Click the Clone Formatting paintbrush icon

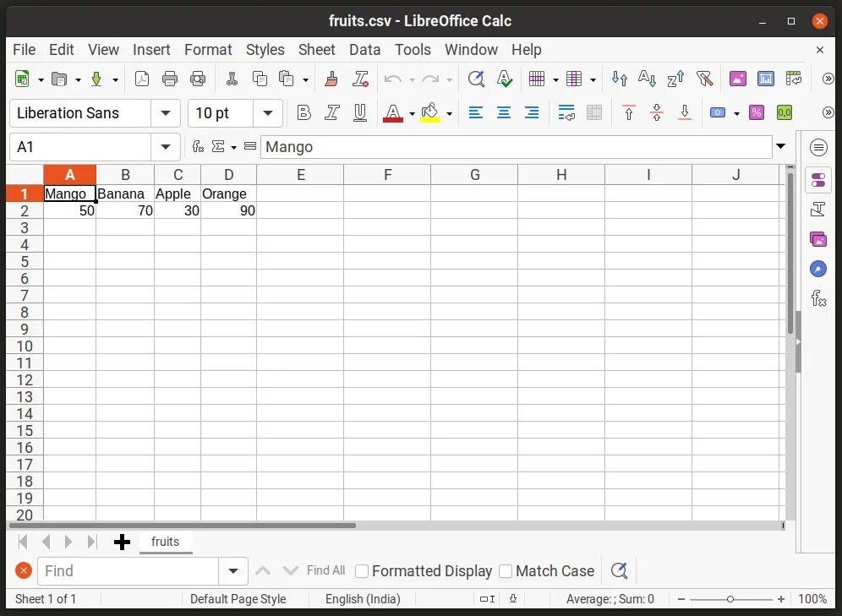pos(332,79)
